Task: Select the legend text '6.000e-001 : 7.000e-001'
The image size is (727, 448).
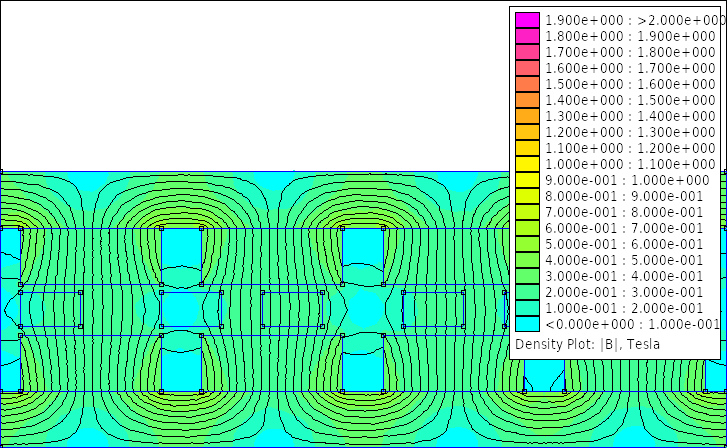Action: tap(624, 228)
